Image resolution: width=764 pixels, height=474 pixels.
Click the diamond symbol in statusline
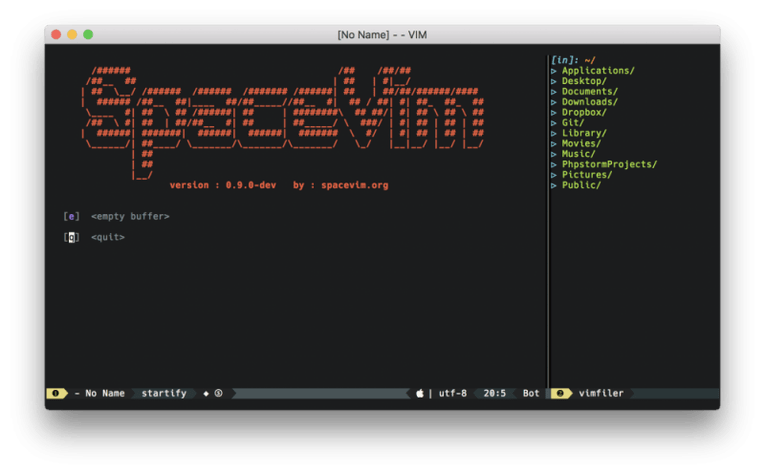pos(206,393)
